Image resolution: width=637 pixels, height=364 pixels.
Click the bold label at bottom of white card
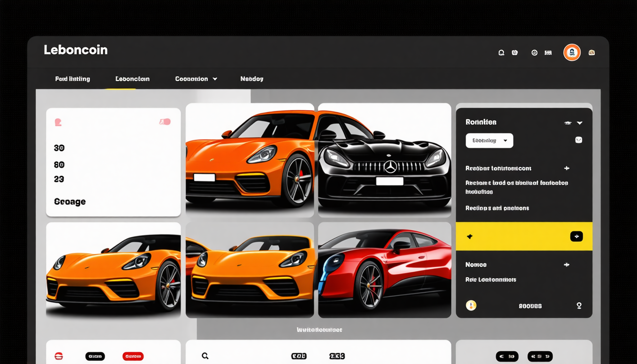pyautogui.click(x=70, y=201)
